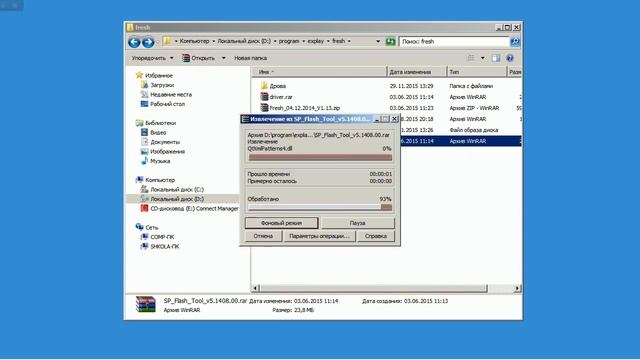Click Новая папка button
This screenshot has height=360, width=640.
(x=251, y=58)
